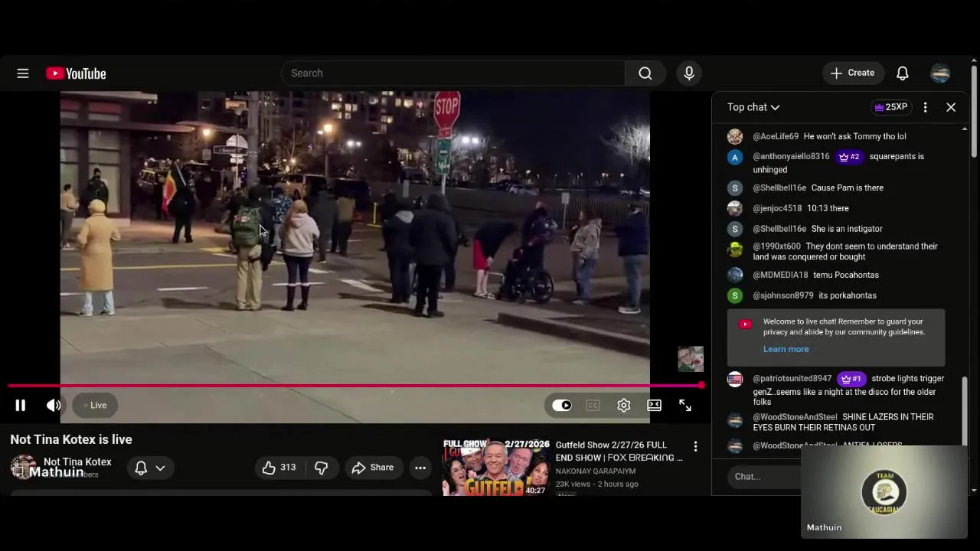Image resolution: width=980 pixels, height=551 pixels.
Task: Open live chat options menu
Action: click(x=926, y=107)
